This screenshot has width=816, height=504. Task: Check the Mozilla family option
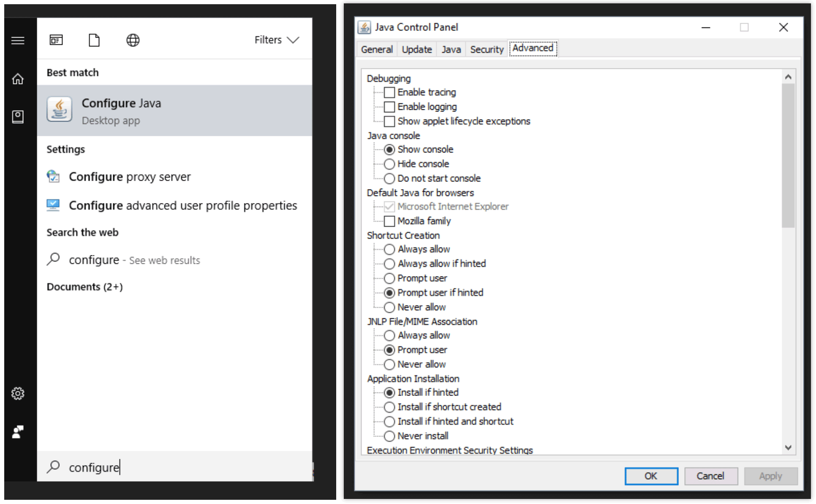click(389, 221)
